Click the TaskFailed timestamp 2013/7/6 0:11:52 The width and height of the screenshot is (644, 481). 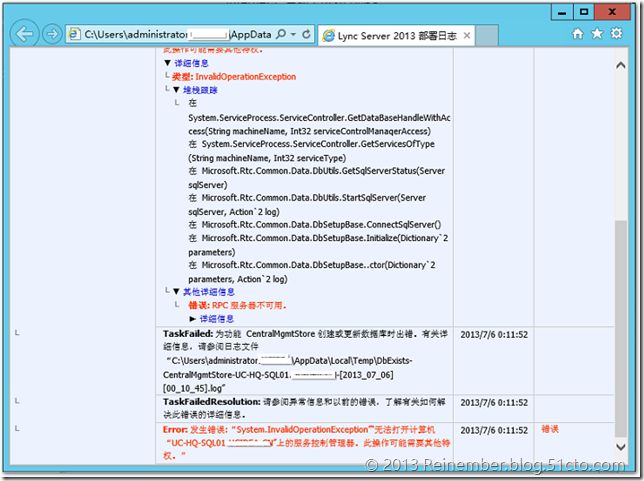[x=494, y=335]
